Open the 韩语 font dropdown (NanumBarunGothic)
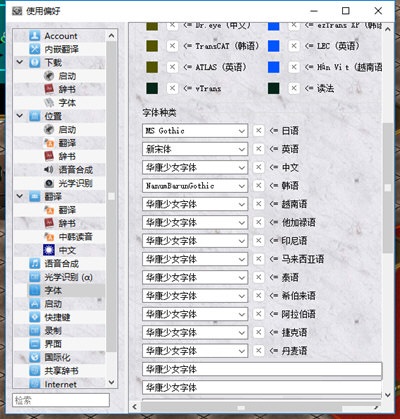 pyautogui.click(x=195, y=186)
